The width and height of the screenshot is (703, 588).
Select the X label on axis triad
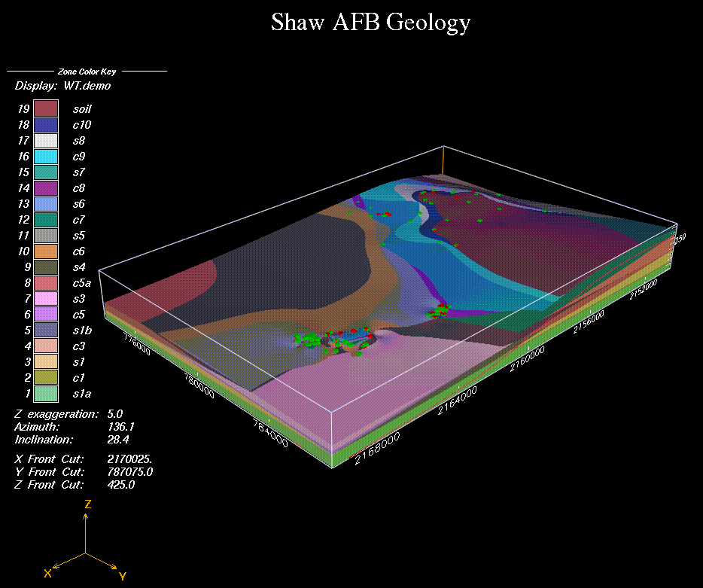pos(47,573)
